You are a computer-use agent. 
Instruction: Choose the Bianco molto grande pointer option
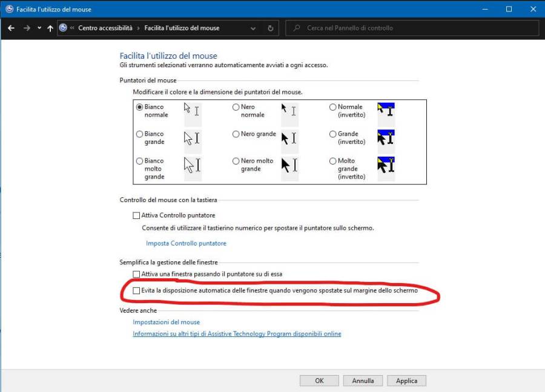140,162
